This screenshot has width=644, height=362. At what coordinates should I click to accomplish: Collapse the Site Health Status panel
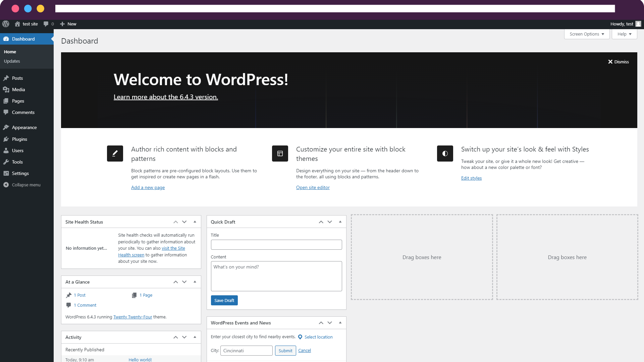coord(195,222)
